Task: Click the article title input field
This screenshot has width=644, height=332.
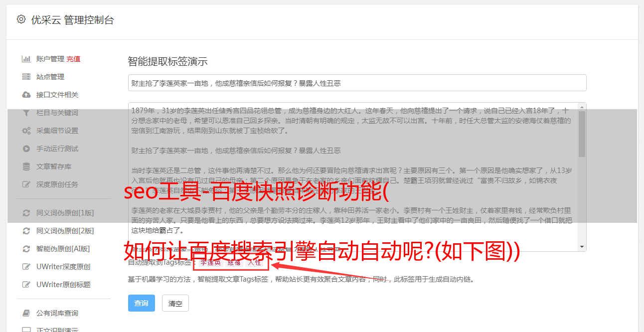Action: coord(357,83)
